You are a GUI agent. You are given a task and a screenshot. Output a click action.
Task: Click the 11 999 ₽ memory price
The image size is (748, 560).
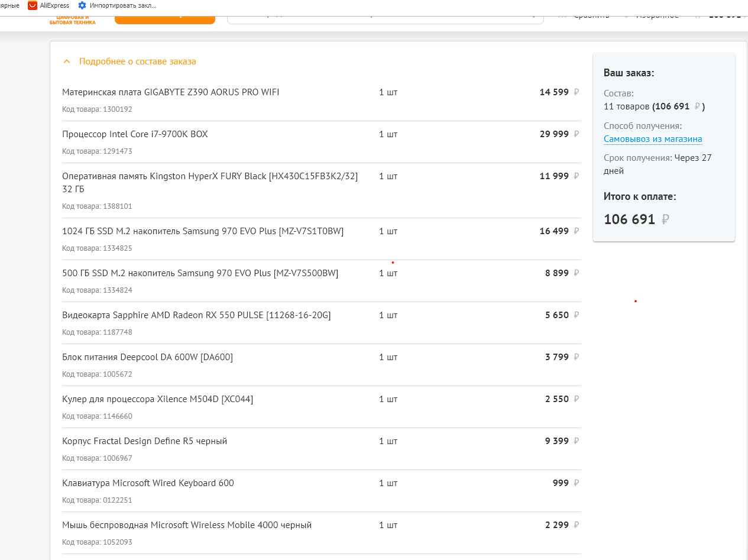(x=559, y=176)
